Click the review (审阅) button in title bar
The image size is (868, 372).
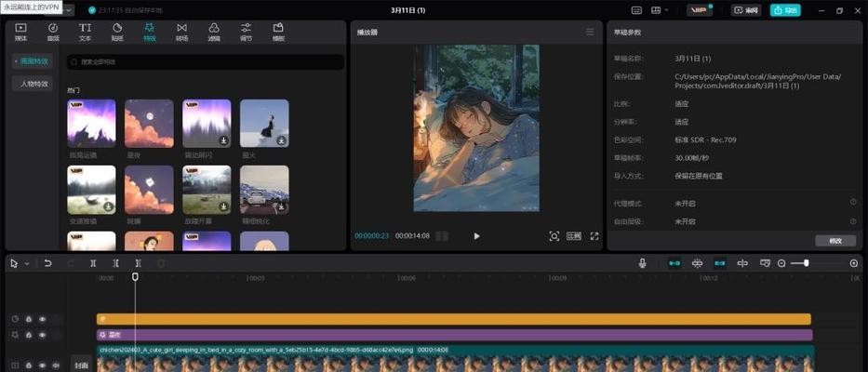(x=745, y=10)
